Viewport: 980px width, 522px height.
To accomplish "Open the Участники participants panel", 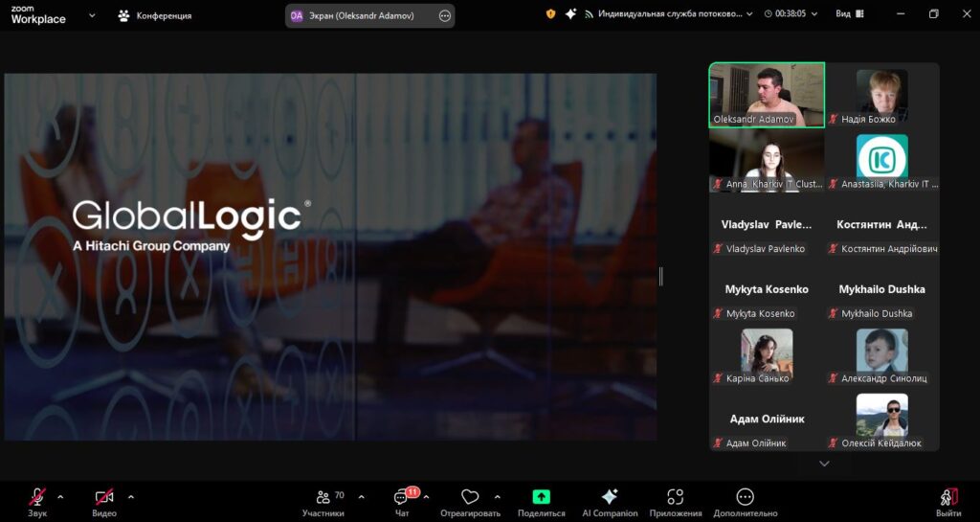I will coord(323,503).
